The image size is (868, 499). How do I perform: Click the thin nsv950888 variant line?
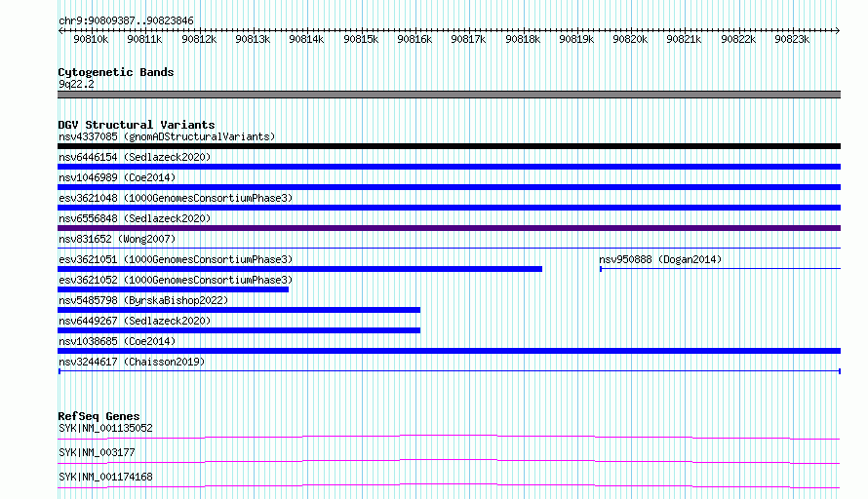click(x=720, y=269)
